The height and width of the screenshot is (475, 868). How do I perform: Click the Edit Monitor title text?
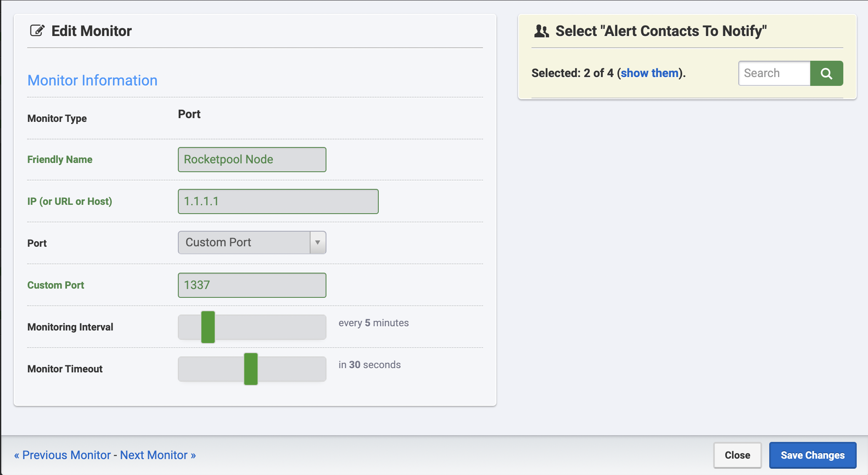(92, 31)
